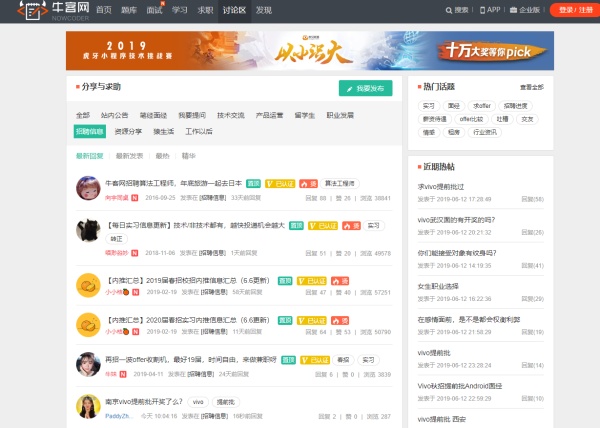
Task: Click orange avatar of 2019届春招校招内推 post
Action: click(x=88, y=285)
